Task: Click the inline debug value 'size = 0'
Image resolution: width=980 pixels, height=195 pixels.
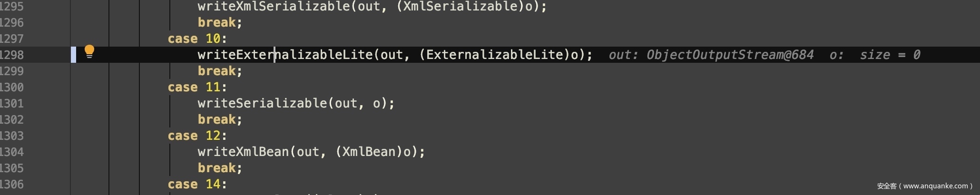Action: (x=890, y=55)
